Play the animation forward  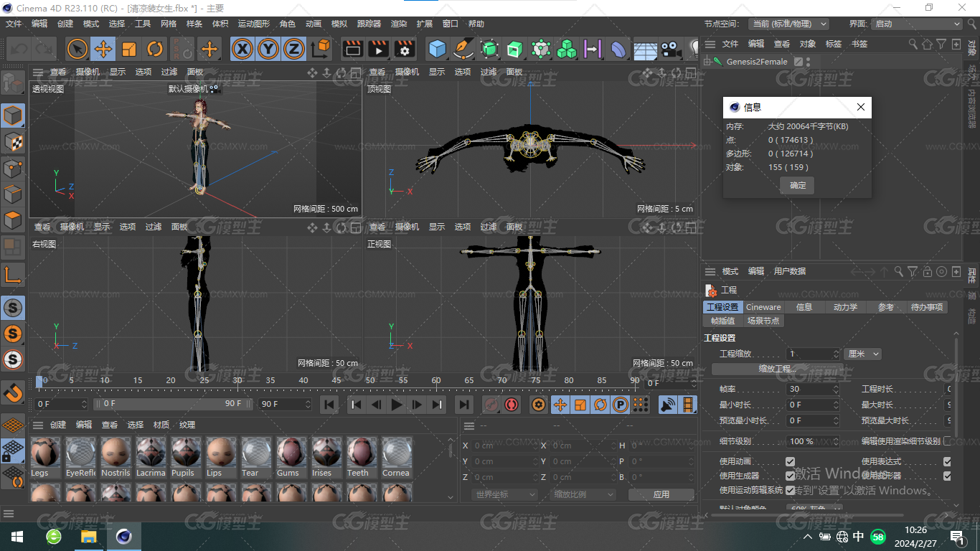click(396, 405)
